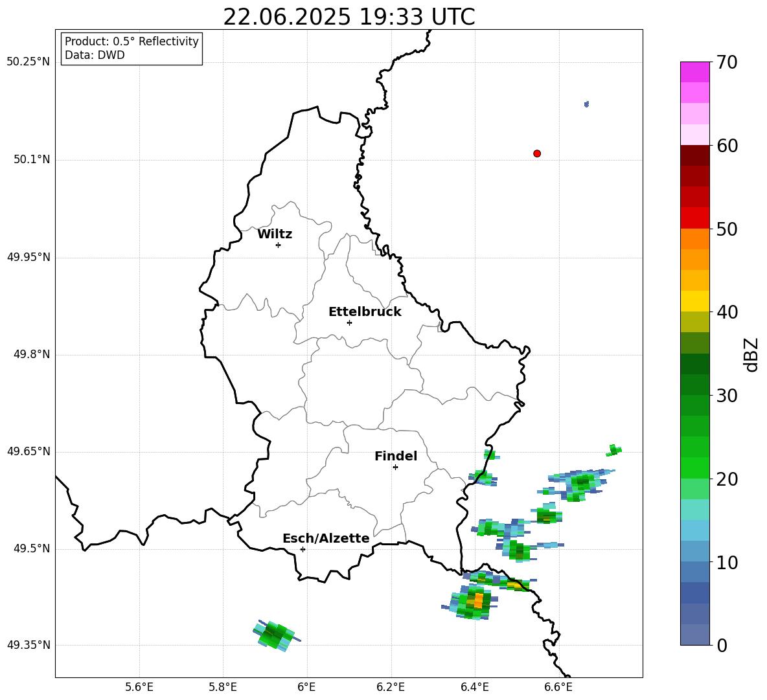Image resolution: width=767 pixels, height=700 pixels.
Task: Click the 6.2°E longitude label
Action: point(391,687)
